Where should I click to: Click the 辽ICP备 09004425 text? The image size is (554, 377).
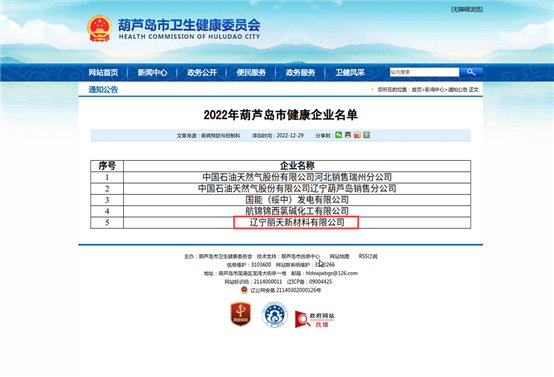click(x=310, y=282)
